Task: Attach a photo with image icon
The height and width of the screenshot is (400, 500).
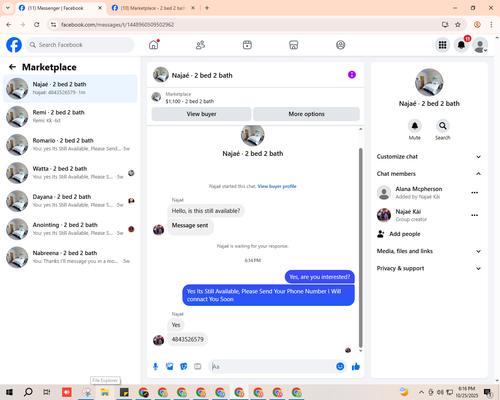Action: click(170, 367)
